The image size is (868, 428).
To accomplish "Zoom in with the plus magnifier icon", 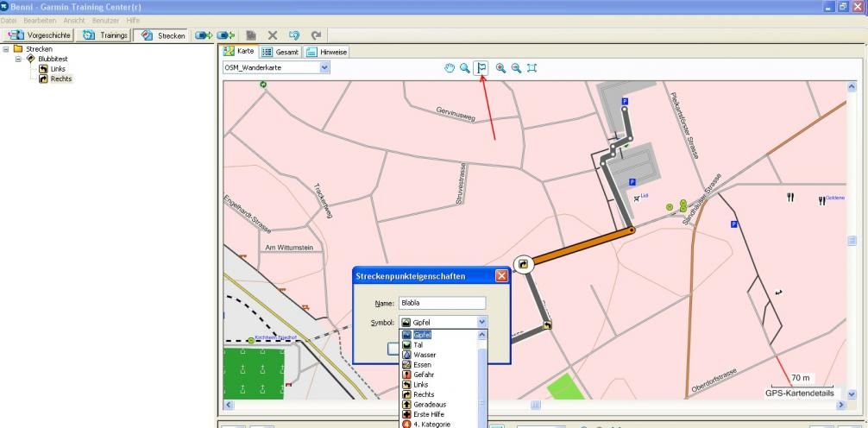I will [x=500, y=67].
